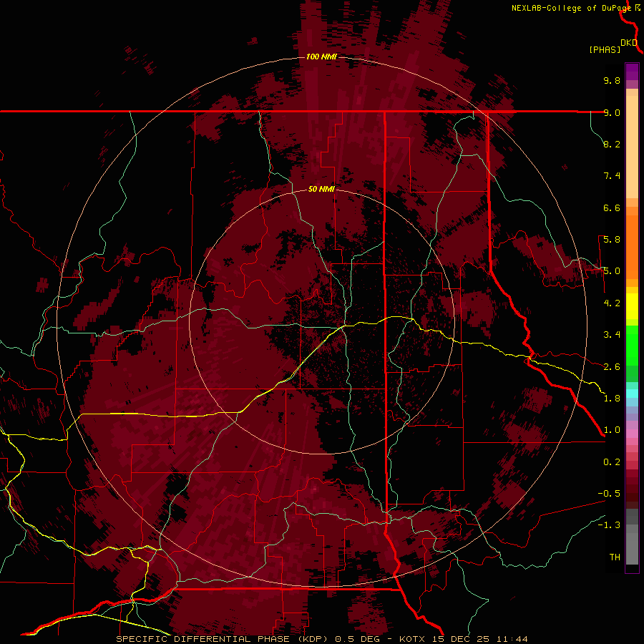Click the -0.5 value on the color scale

tap(609, 494)
